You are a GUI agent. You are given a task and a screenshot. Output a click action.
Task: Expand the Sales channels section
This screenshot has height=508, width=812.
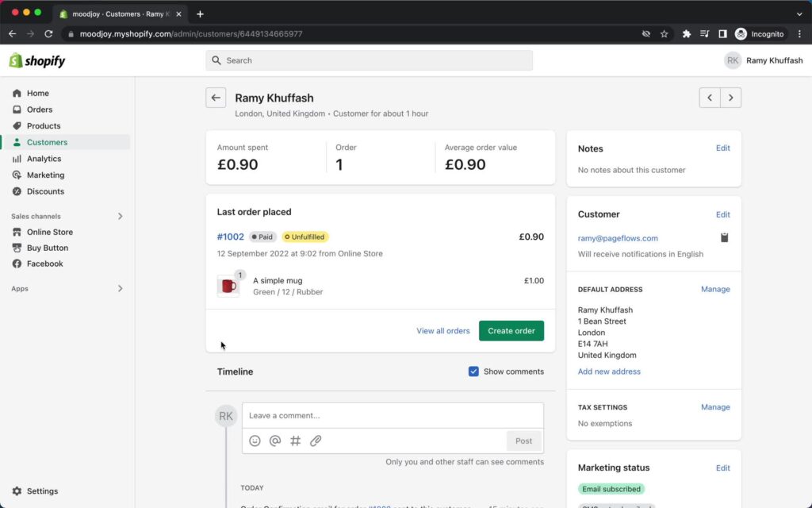pyautogui.click(x=120, y=215)
